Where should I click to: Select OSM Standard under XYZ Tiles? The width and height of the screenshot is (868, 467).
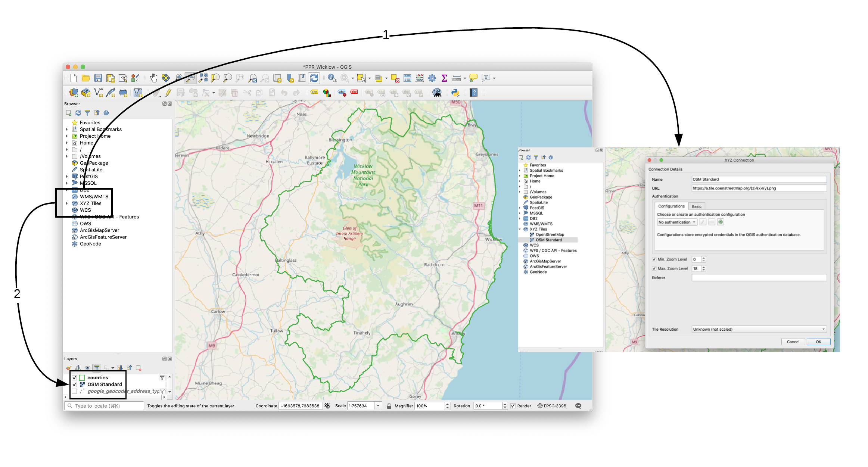point(548,240)
